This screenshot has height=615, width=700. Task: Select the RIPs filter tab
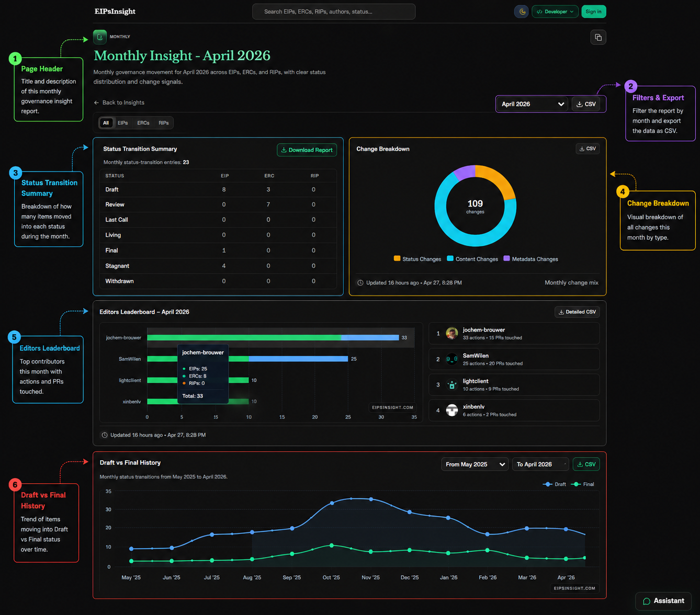164,123
